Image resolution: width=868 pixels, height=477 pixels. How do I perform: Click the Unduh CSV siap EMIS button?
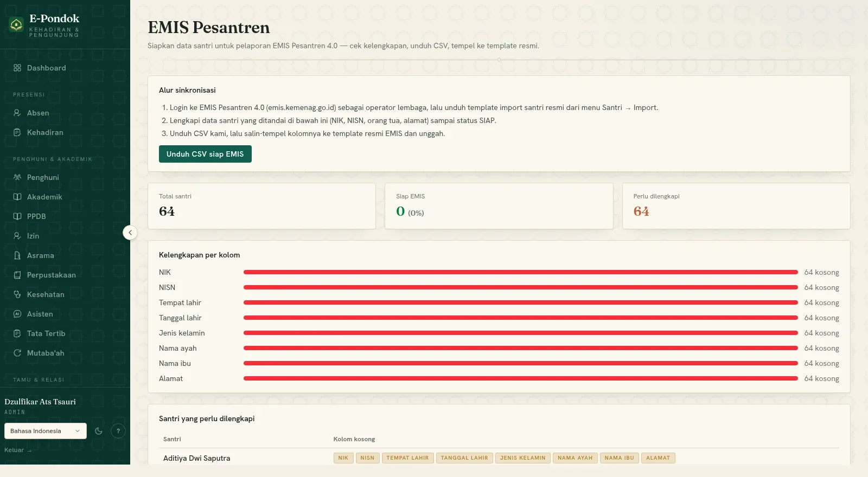point(205,154)
